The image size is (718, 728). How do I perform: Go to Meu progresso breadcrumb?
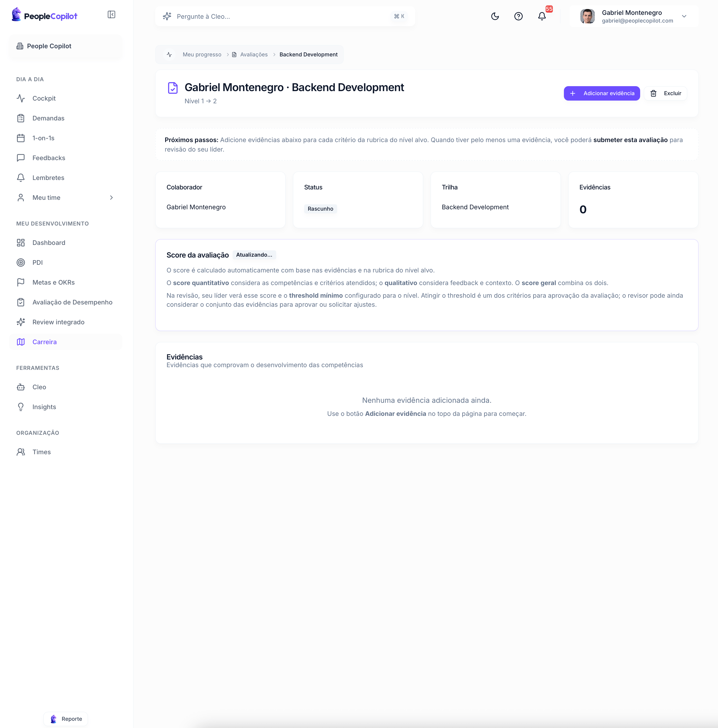[202, 55]
